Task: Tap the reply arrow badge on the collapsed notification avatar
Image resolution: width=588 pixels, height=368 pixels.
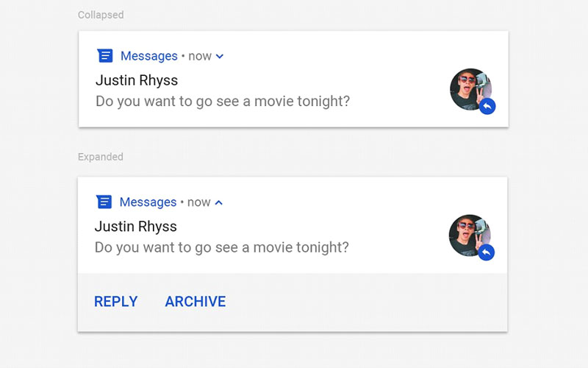Action: point(487,107)
